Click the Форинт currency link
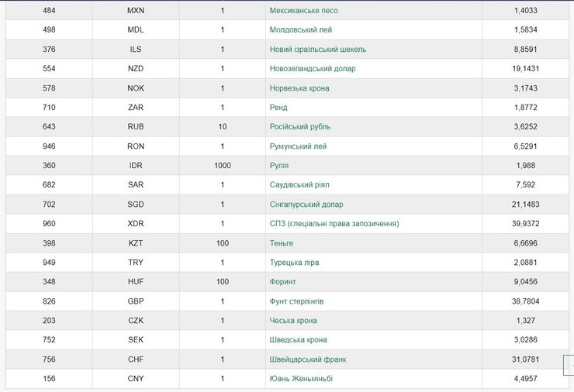Screen dimensions: 574x392 (283, 282)
